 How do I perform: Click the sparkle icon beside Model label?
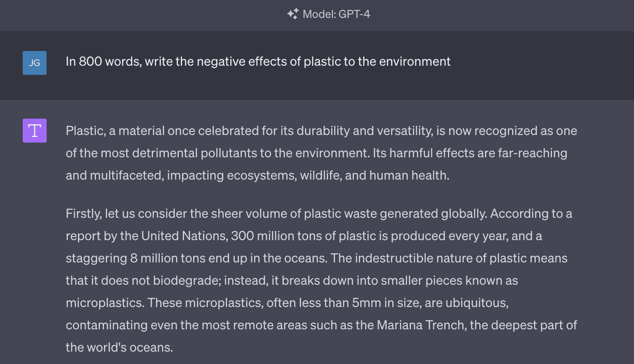(293, 14)
